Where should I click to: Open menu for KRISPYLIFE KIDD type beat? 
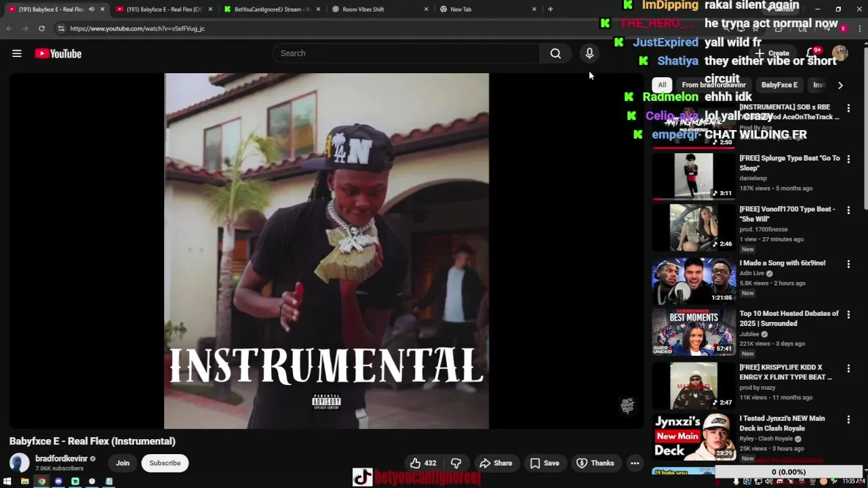click(x=848, y=369)
